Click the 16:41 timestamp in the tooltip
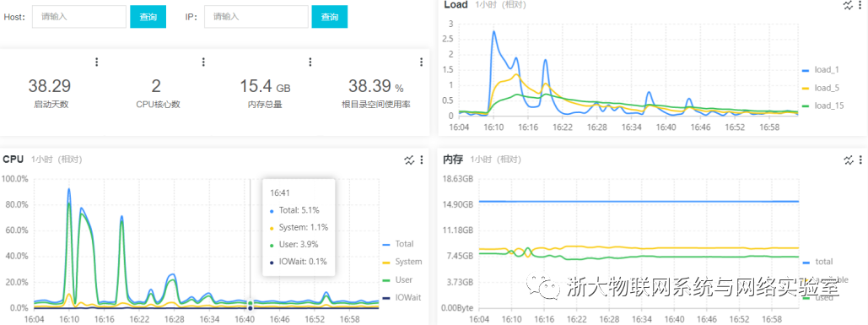 [x=279, y=193]
